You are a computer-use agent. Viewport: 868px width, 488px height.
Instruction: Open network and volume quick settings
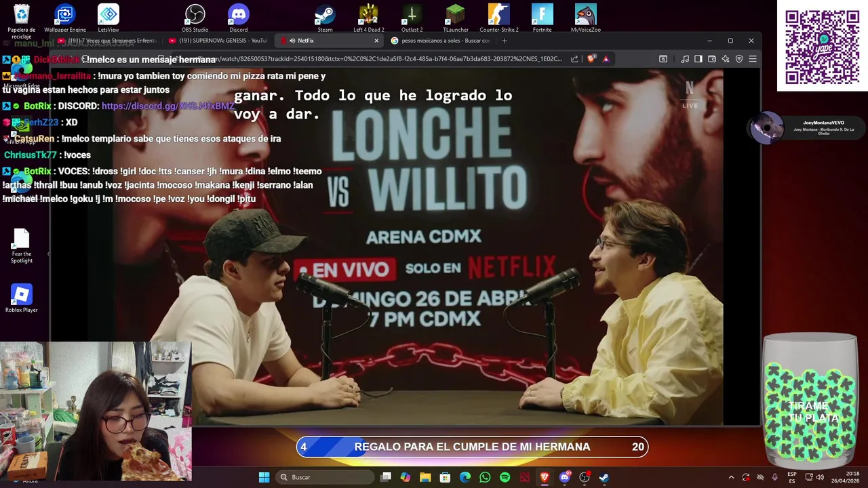point(814,477)
